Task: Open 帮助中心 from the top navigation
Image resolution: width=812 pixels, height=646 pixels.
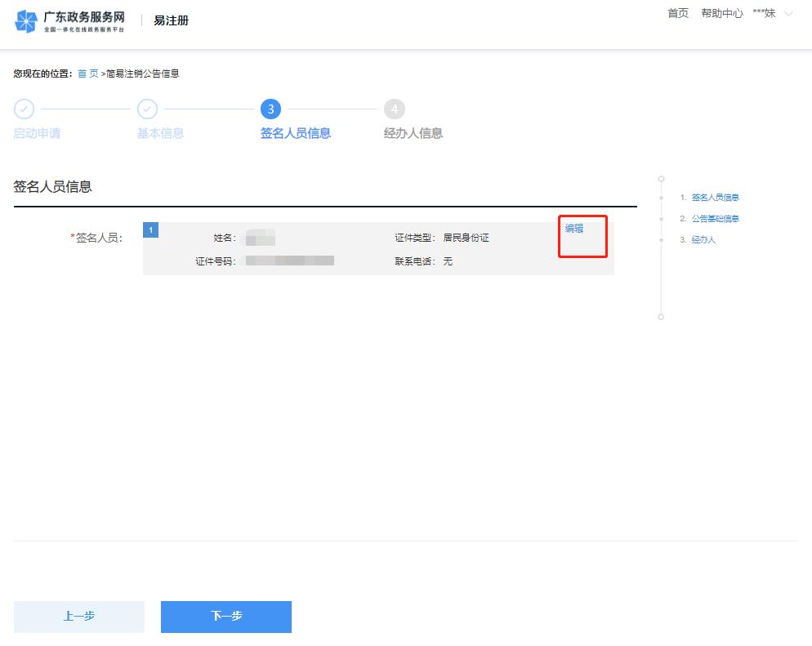Action: click(722, 13)
